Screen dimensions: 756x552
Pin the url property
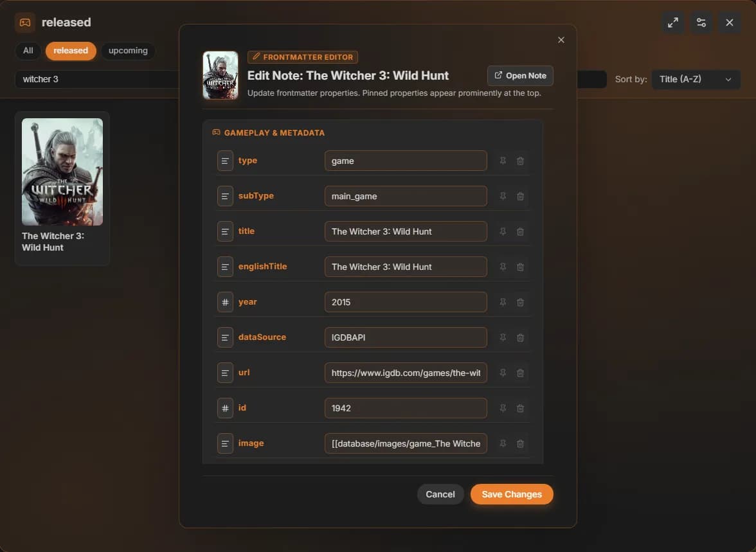click(503, 373)
